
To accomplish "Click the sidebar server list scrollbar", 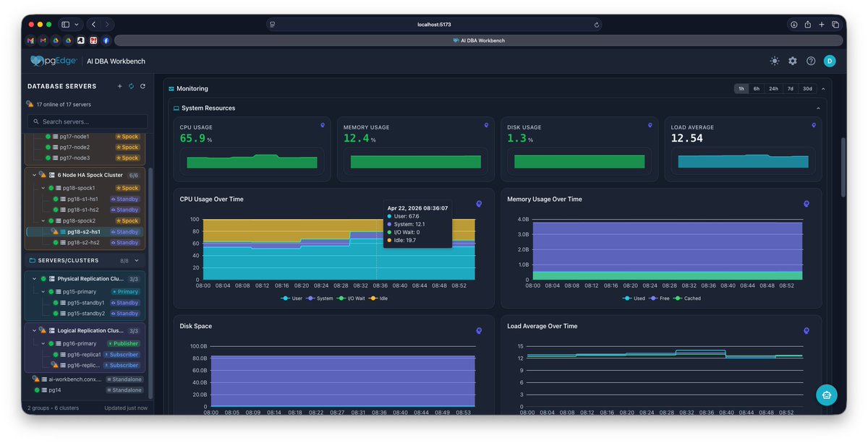I will coord(150,282).
